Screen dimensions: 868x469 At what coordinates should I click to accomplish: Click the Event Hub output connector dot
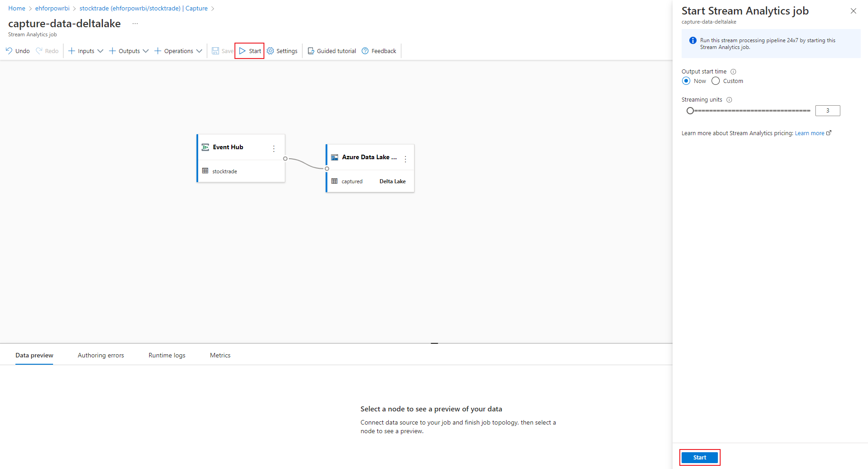coord(285,159)
